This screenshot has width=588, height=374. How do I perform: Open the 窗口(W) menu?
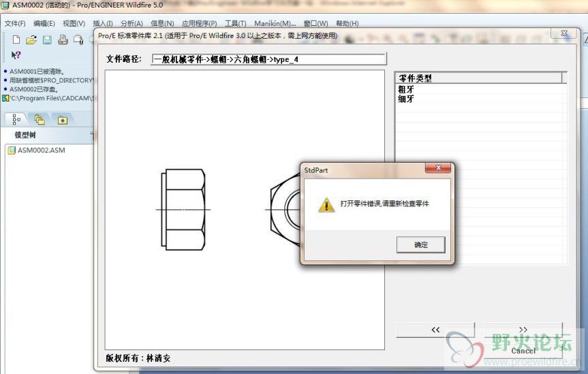(x=315, y=24)
